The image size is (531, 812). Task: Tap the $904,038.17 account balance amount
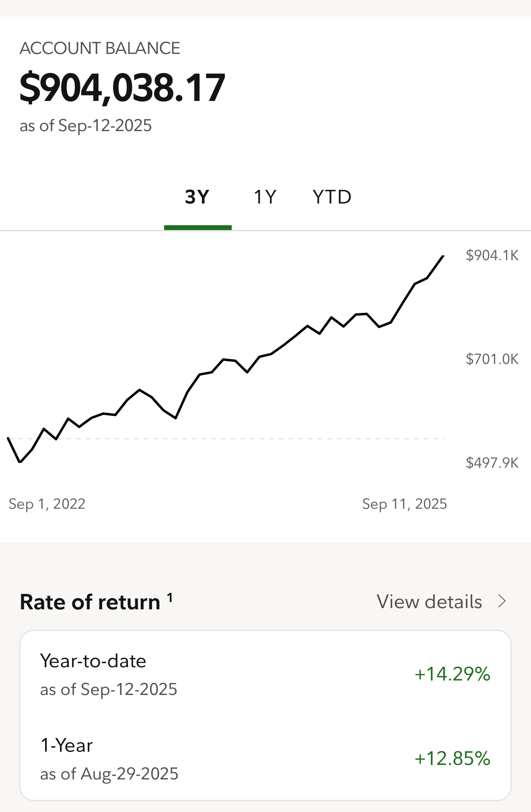point(122,88)
